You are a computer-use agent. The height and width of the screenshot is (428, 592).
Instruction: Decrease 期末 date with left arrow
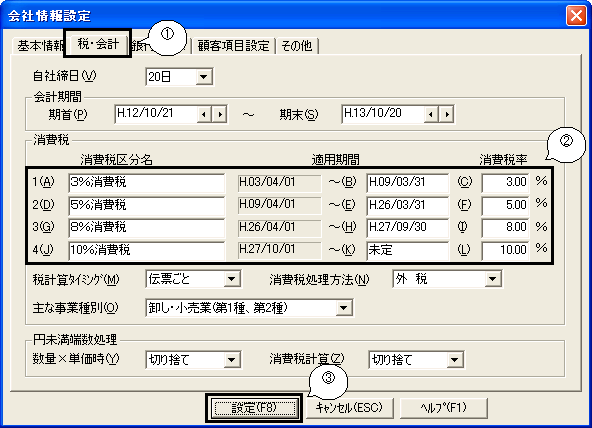pyautogui.click(x=431, y=114)
